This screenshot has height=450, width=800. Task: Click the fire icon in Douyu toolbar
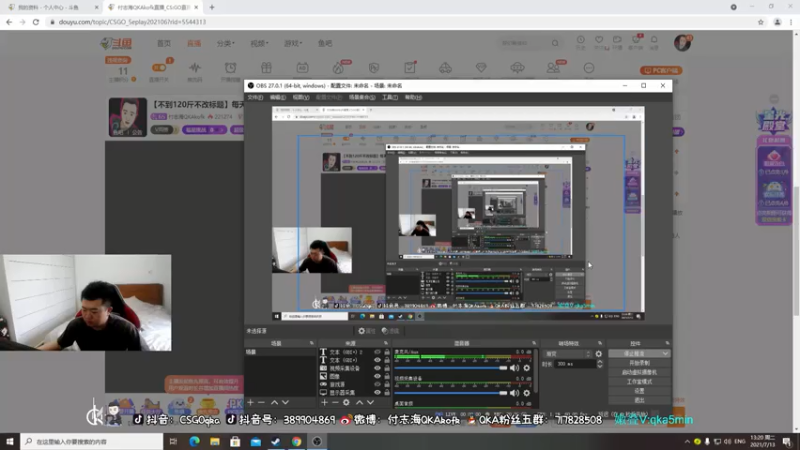[338, 68]
